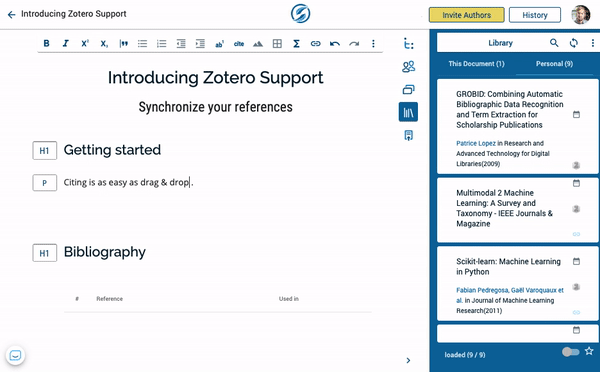The image size is (600, 372).
Task: Open more toolbar options menu
Action: pos(373,44)
